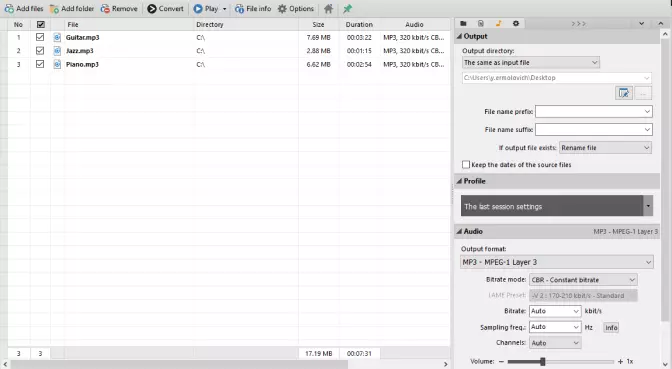Click the 7.69 MB size of Guitar.mp3
Image resolution: width=672 pixels, height=369 pixels.
318,38
